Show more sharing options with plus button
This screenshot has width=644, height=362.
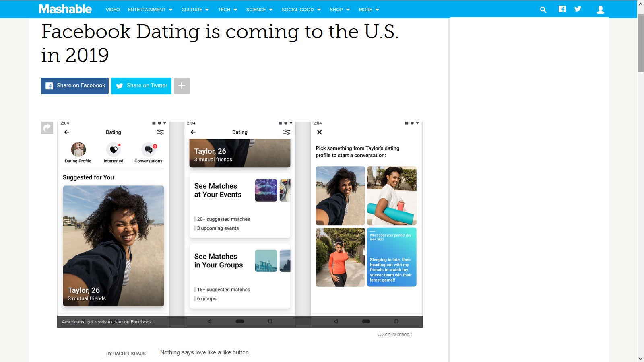click(x=182, y=86)
